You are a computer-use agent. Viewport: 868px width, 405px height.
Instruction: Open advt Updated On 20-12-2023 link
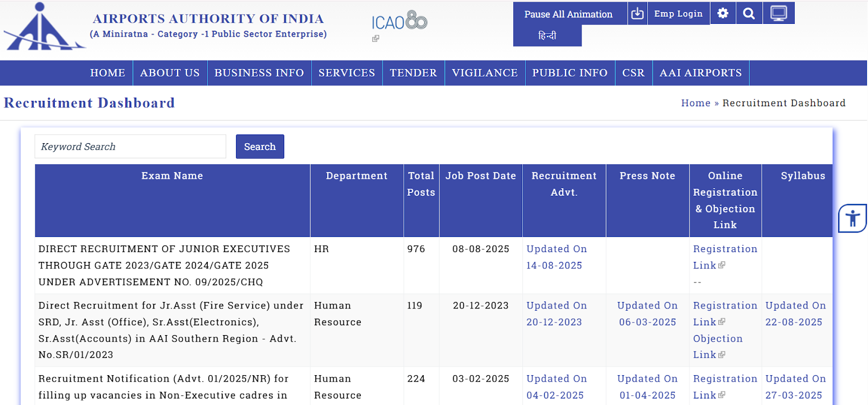(557, 313)
